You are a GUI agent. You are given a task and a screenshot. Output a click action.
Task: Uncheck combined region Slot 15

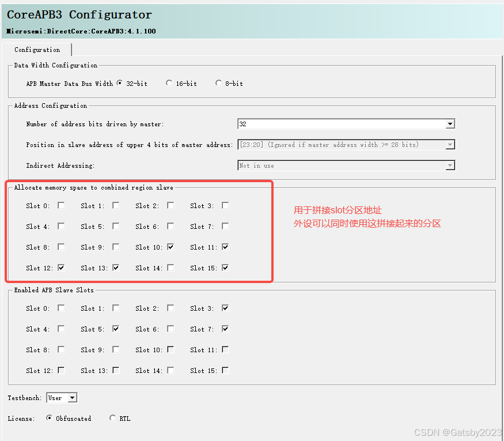click(x=225, y=267)
